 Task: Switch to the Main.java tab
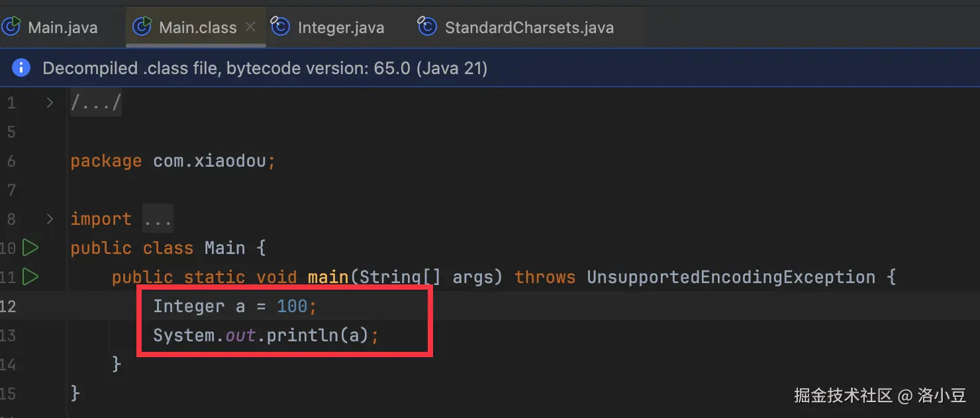click(62, 28)
